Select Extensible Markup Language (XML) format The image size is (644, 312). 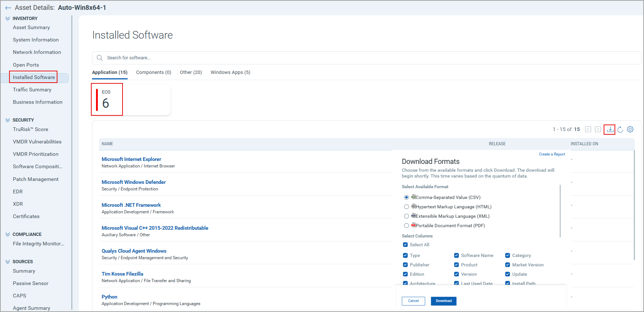pos(407,216)
